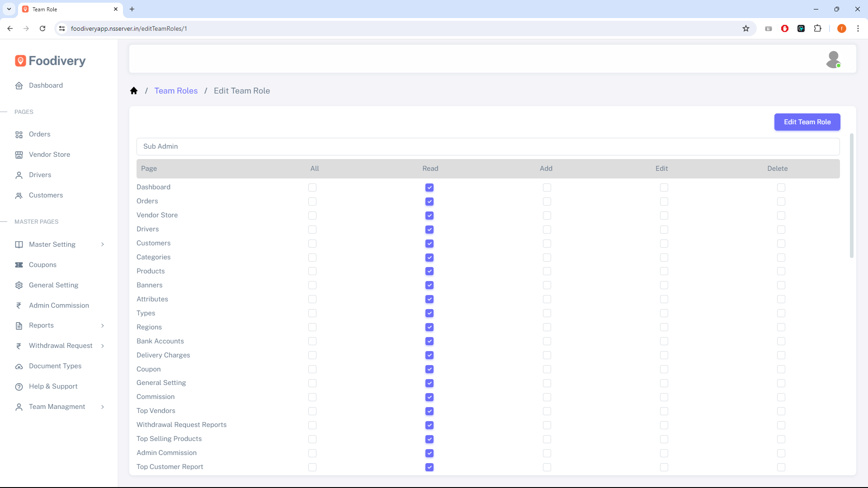Open the user profile avatar
Viewport: 868px width, 488px height.
click(x=834, y=59)
